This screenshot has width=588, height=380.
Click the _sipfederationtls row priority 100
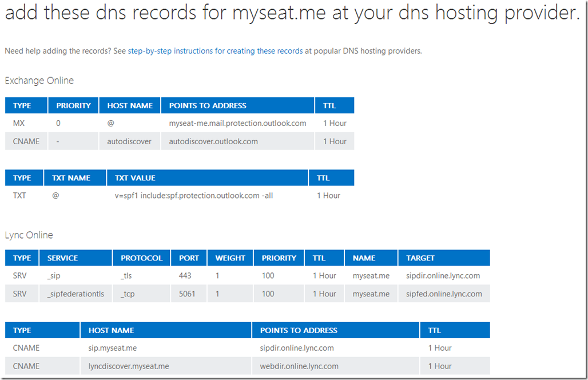[x=268, y=294]
